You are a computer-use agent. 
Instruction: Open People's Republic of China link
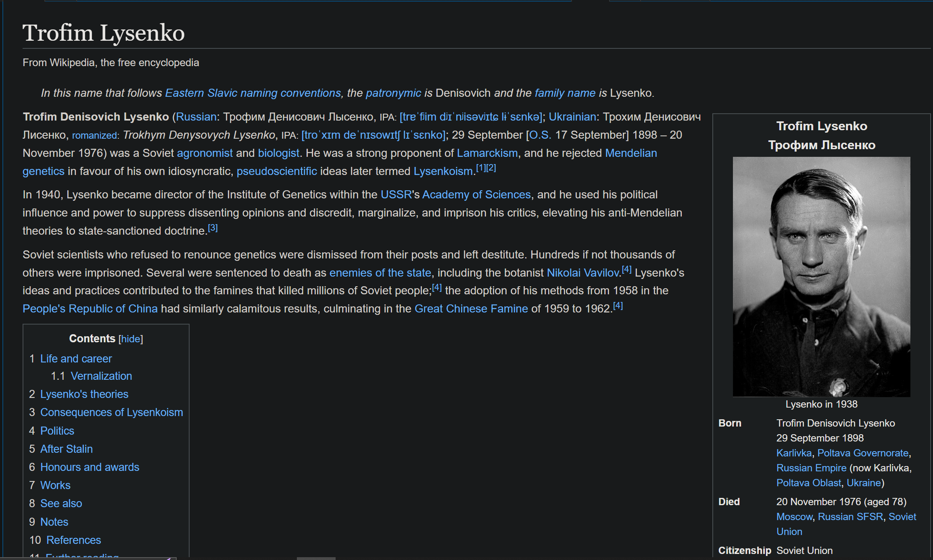tap(90, 309)
